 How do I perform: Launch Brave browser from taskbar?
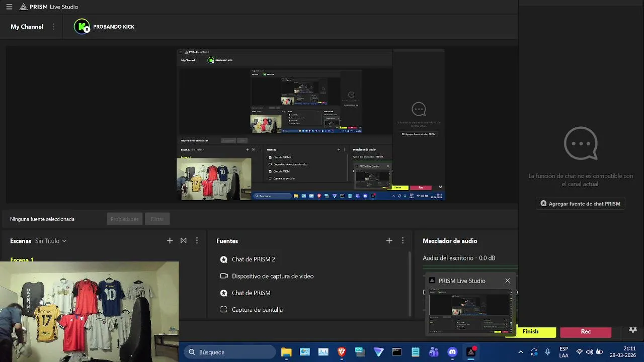(x=342, y=352)
